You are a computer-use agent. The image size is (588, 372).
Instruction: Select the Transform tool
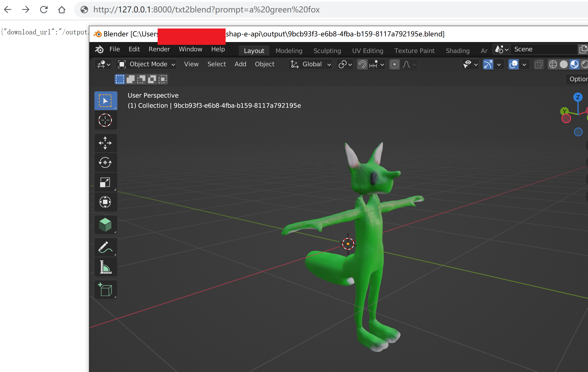[105, 202]
